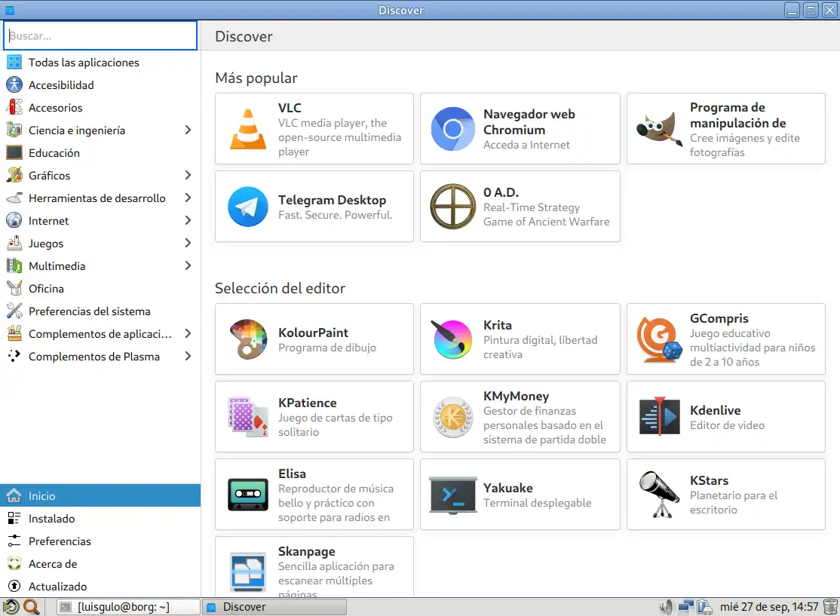Click the KStars telescope icon
840x616 pixels.
pos(659,495)
